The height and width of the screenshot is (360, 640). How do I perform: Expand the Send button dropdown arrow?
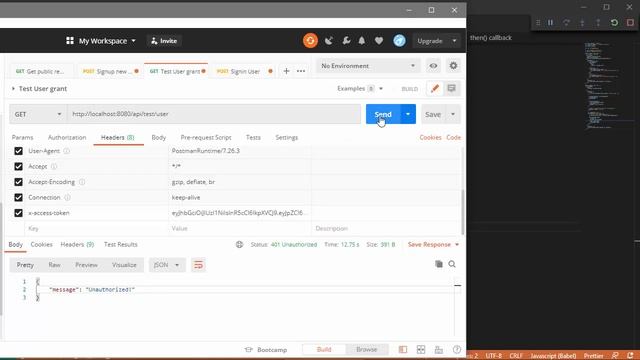click(x=408, y=114)
